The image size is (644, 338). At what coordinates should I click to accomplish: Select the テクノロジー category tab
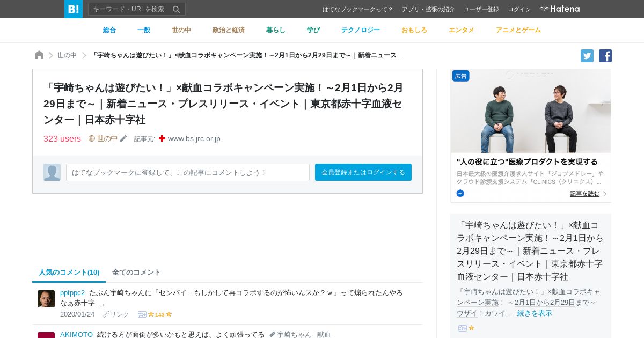coord(361,30)
